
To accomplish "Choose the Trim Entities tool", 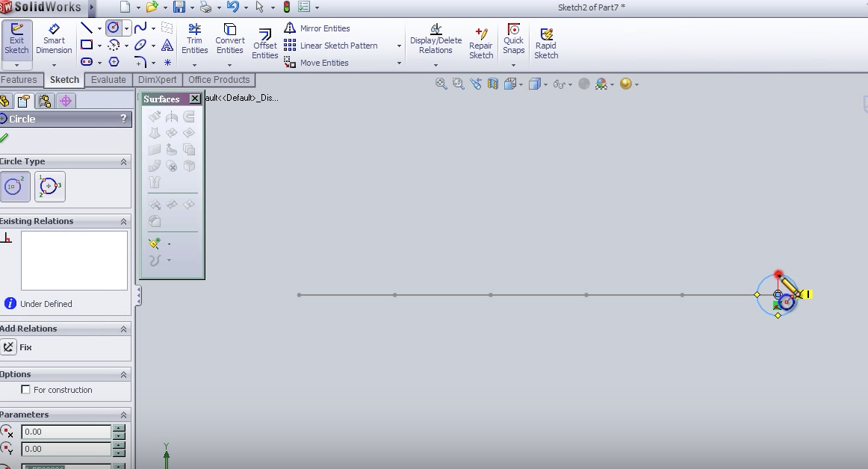I will click(x=194, y=40).
